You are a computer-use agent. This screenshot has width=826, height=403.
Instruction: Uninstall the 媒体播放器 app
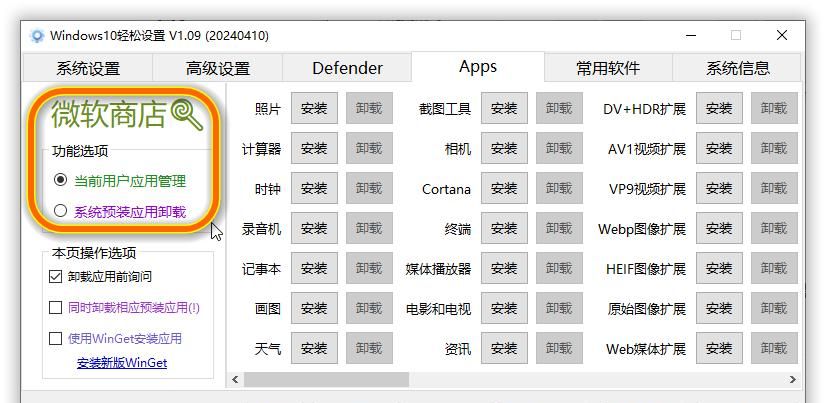coord(559,269)
